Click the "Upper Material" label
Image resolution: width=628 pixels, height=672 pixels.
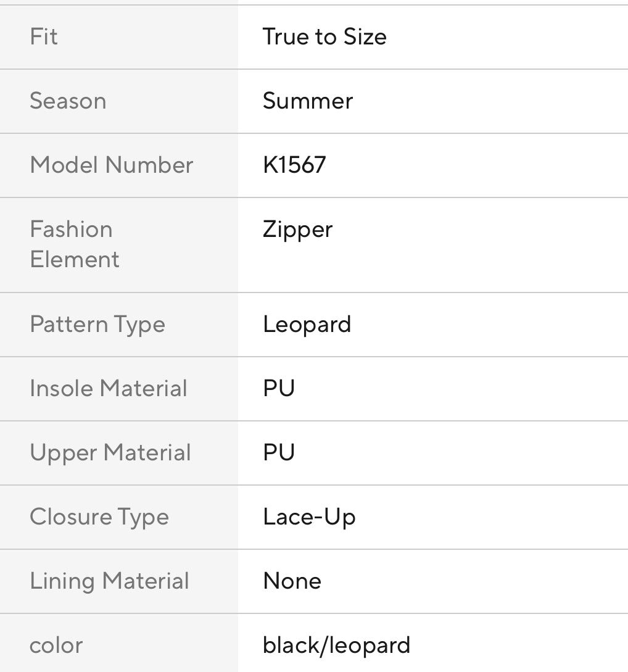110,453
